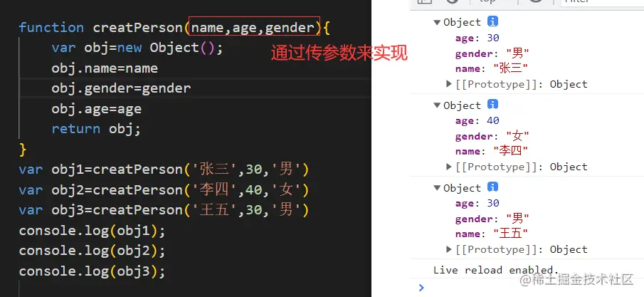The height and width of the screenshot is (297, 644).
Task: Click the 'console.log(obj1);' code line
Action: [x=92, y=231]
